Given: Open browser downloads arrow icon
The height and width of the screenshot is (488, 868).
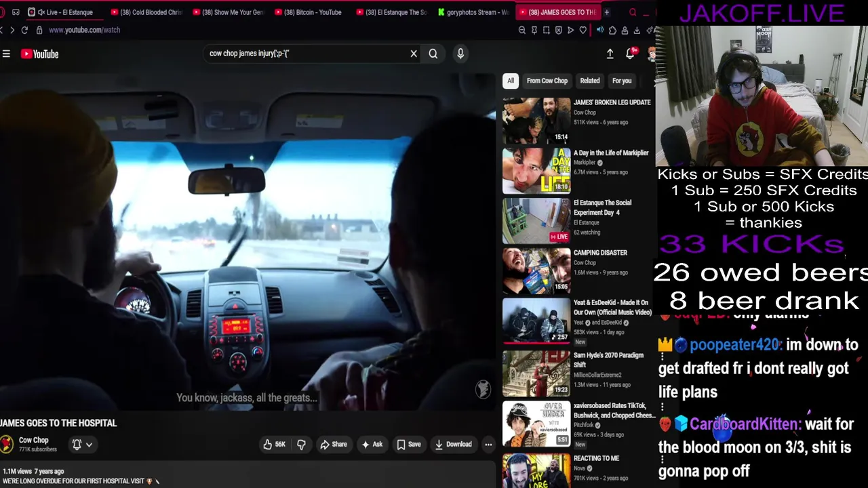Looking at the screenshot, I should click(x=637, y=30).
